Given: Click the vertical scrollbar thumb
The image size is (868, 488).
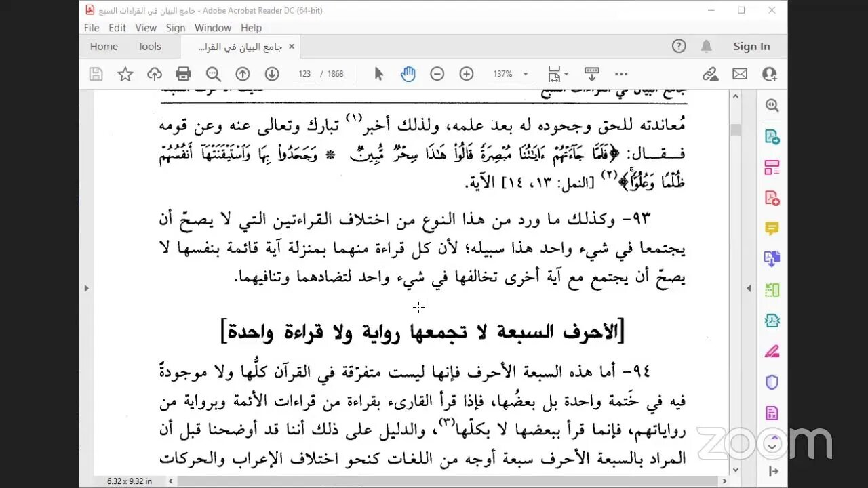Looking at the screenshot, I should 735,129.
